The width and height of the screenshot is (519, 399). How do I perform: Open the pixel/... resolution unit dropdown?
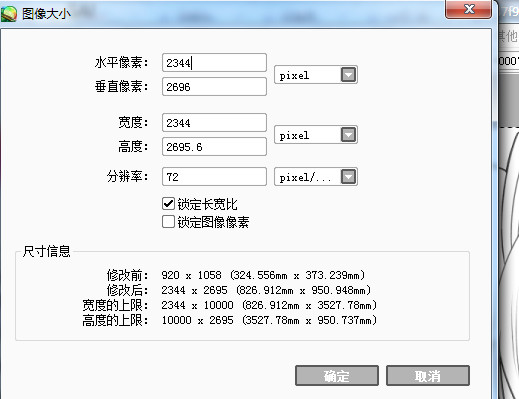coord(316,177)
